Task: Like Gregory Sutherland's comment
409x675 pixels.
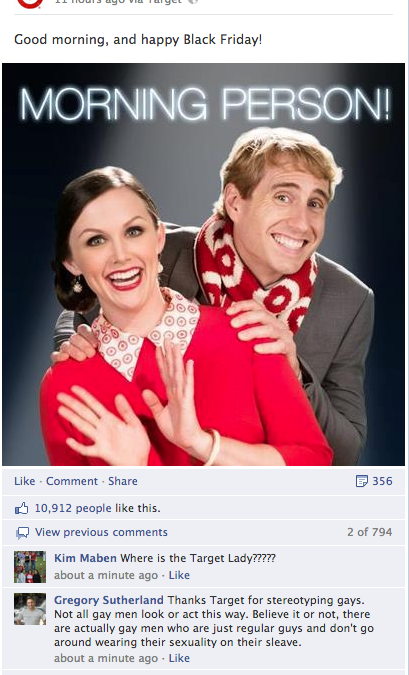Action: pyautogui.click(x=179, y=658)
